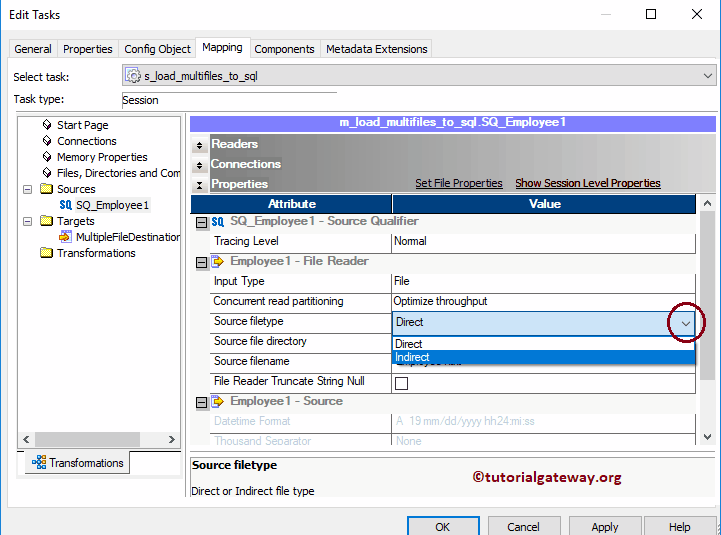721x535 pixels.
Task: Click the Start Page diamond icon
Action: click(x=47, y=125)
